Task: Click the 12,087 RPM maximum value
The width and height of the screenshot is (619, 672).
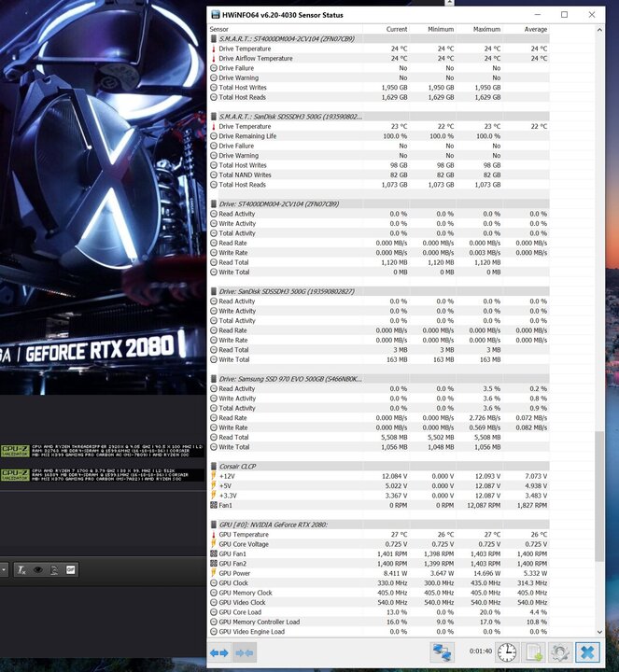Action: 484,505
